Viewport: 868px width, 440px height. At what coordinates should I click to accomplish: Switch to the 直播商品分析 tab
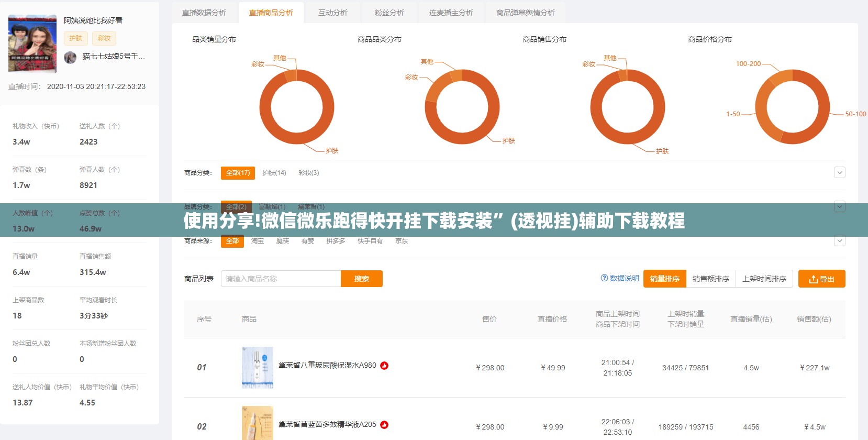pyautogui.click(x=271, y=13)
